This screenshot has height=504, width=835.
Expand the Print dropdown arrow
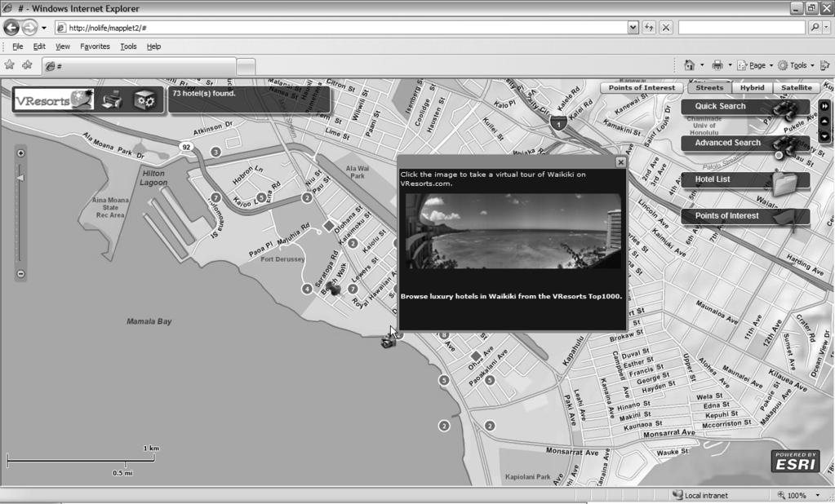point(730,65)
